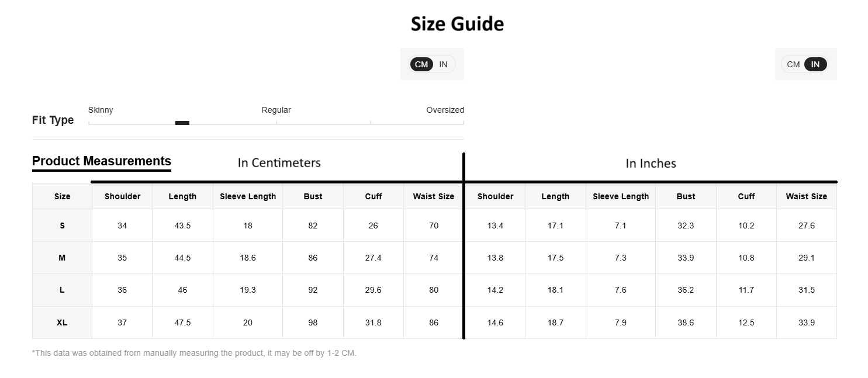The height and width of the screenshot is (378, 868).
Task: Click the Waist Size header in the centimeters section
Action: pos(433,196)
